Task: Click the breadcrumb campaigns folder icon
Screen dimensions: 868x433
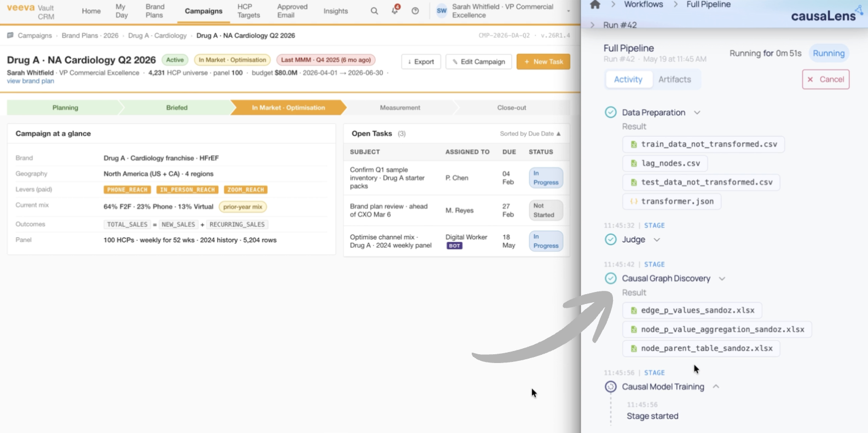Action: 10,36
